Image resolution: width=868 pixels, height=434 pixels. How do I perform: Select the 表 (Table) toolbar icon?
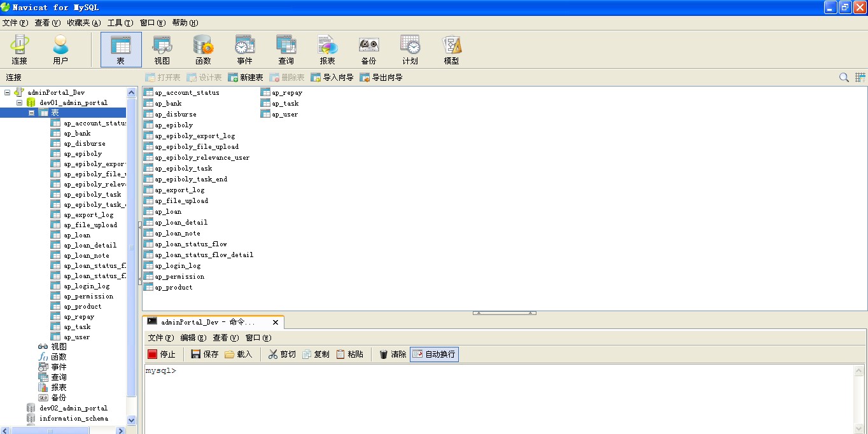click(121, 50)
